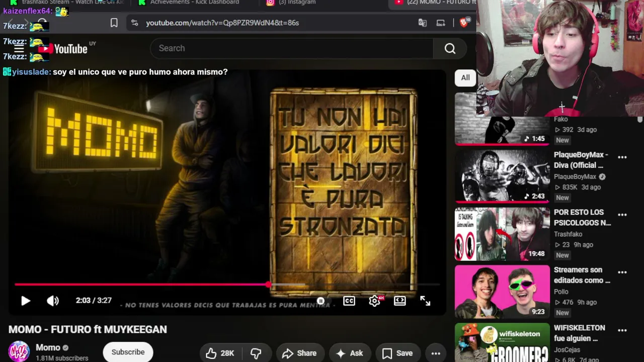This screenshot has width=644, height=362.
Task: Click chat username kaizenflex64
Action: click(x=27, y=11)
